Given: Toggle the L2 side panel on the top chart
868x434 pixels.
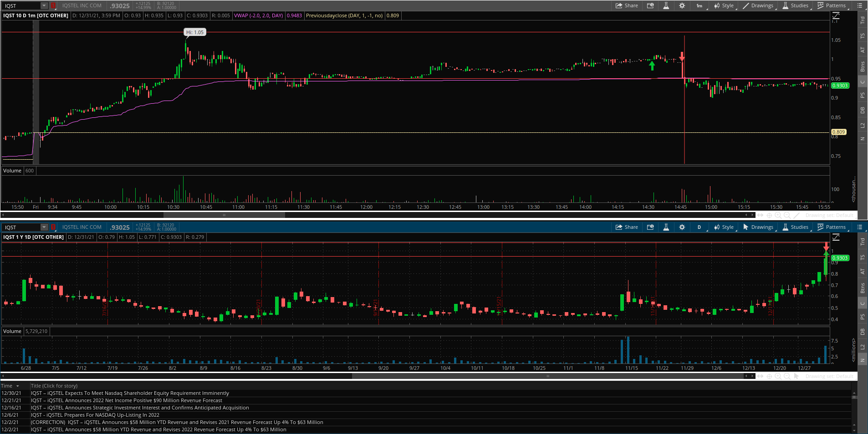Looking at the screenshot, I should tap(862, 125).
